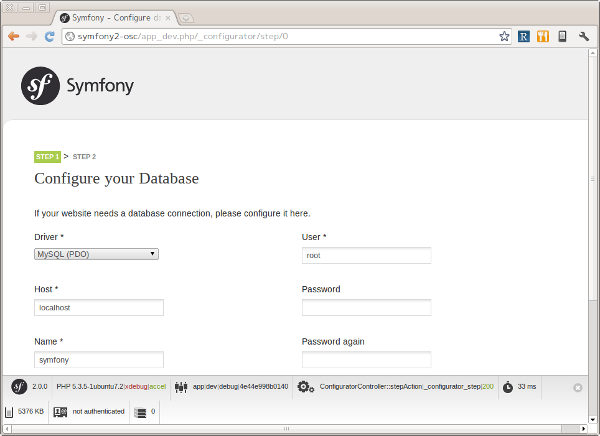
Task: Click into the Password field
Action: 367,308
